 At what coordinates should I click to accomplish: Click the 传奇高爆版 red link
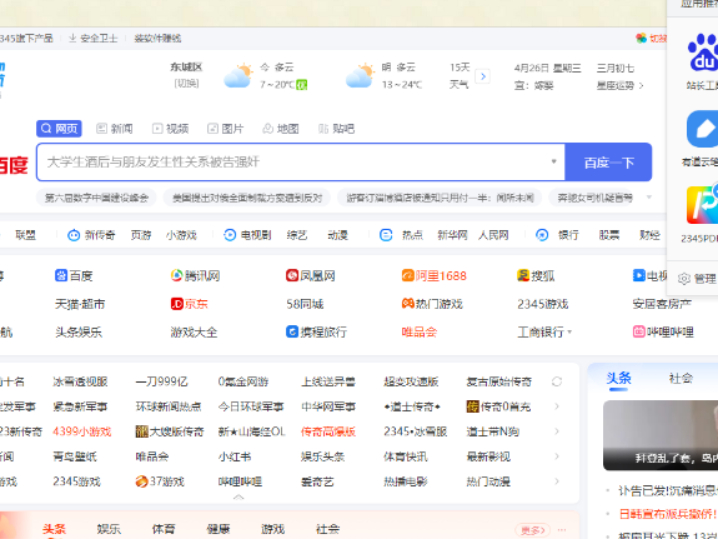tap(328, 431)
